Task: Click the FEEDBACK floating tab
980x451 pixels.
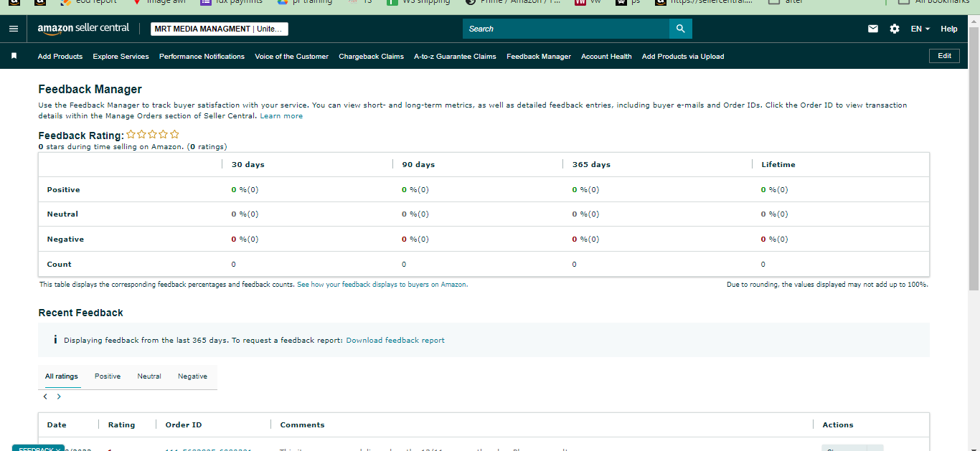Action: coord(38,448)
